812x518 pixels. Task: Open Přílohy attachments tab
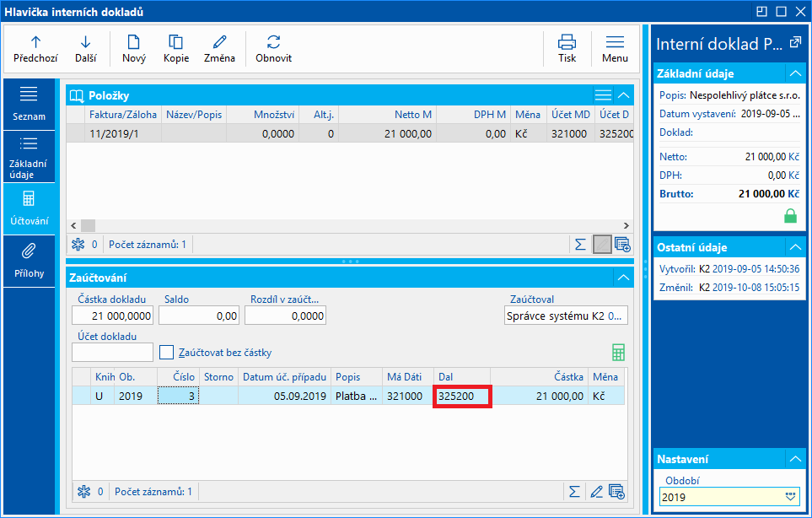point(29,261)
